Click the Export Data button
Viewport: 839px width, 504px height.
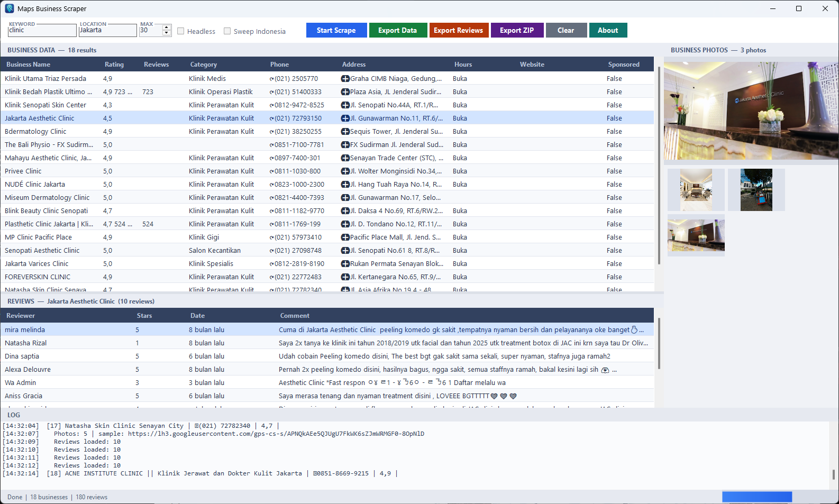(397, 30)
